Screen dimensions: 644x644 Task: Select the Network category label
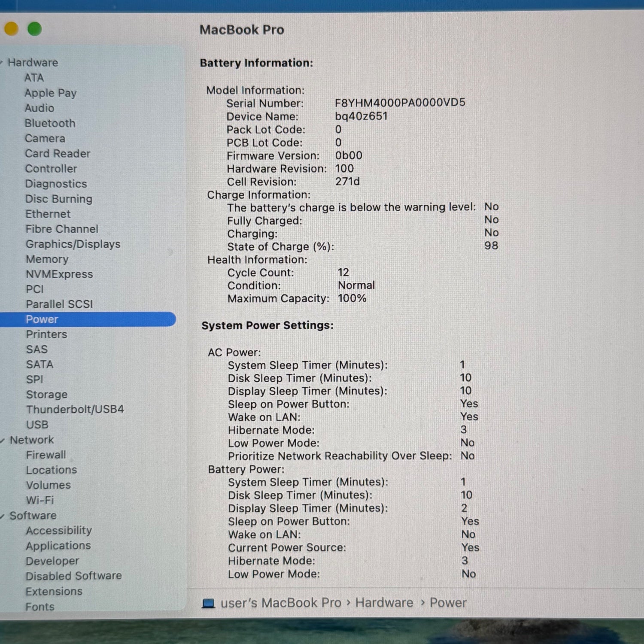tap(32, 440)
